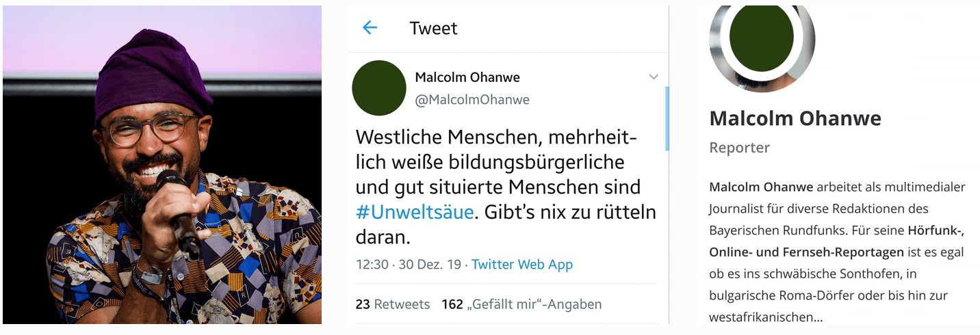Open the photo of the man with microphone

coord(162,164)
